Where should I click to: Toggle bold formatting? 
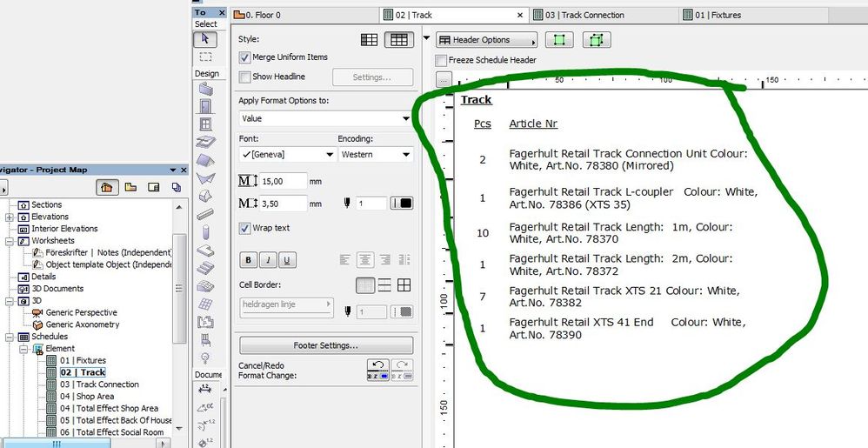pos(248,260)
